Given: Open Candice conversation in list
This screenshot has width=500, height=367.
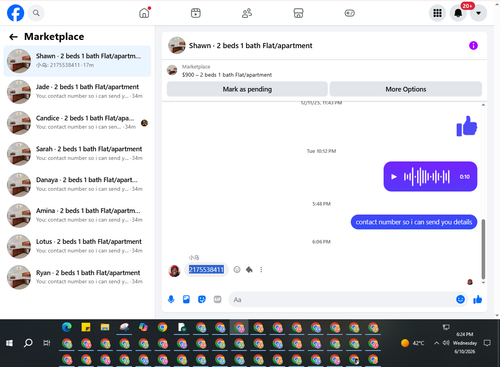Looking at the screenshot, I should click(x=77, y=123).
